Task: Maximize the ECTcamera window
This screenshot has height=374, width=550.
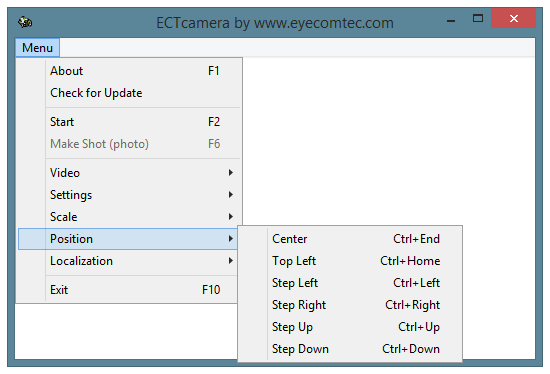Action: [478, 18]
